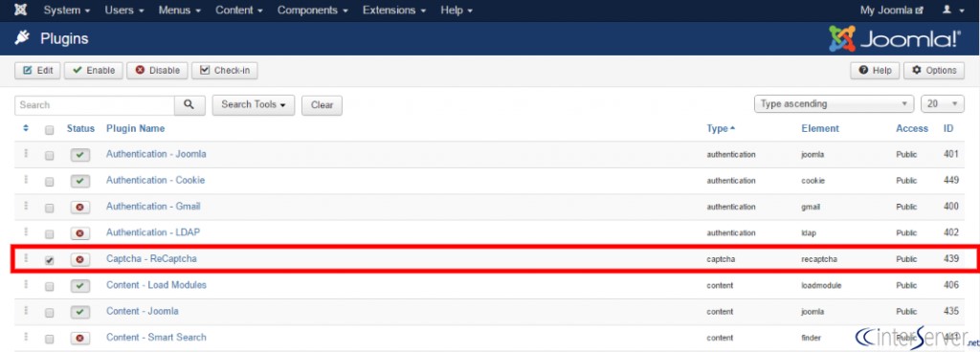Open the Type ascending sort dropdown
The image size is (980, 352).
point(835,104)
